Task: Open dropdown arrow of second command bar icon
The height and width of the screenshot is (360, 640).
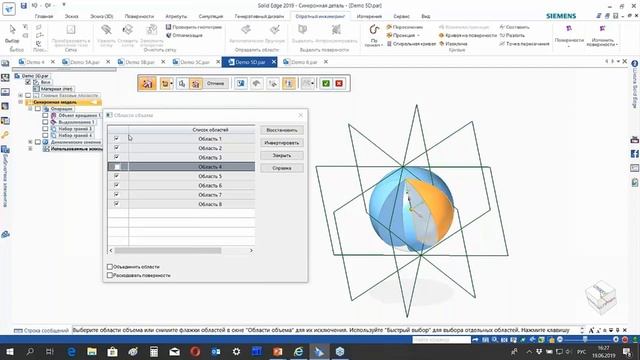Action: pos(171,84)
